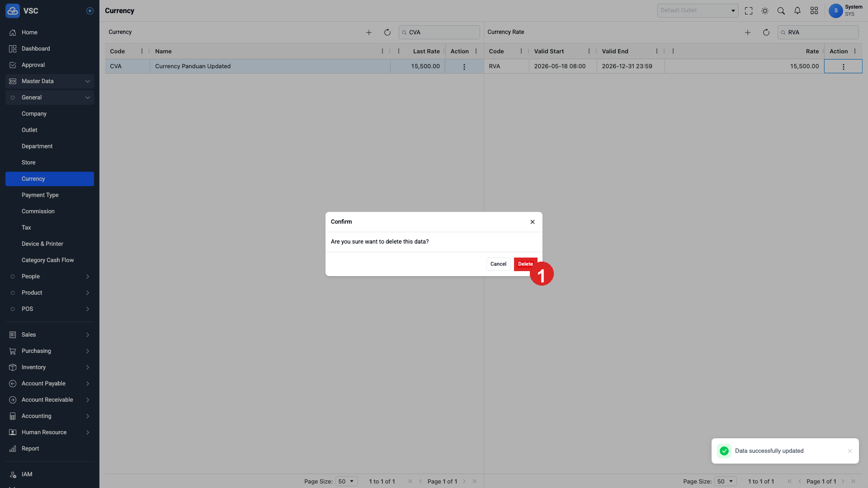Click Currency Rate search field containing RVA
Viewport: 868px width, 488px height.
[x=818, y=33]
